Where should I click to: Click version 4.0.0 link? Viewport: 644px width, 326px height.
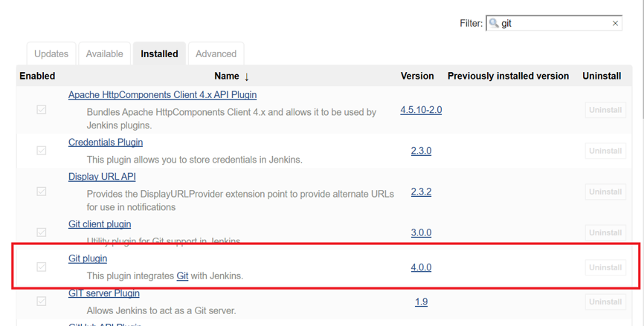coord(421,267)
